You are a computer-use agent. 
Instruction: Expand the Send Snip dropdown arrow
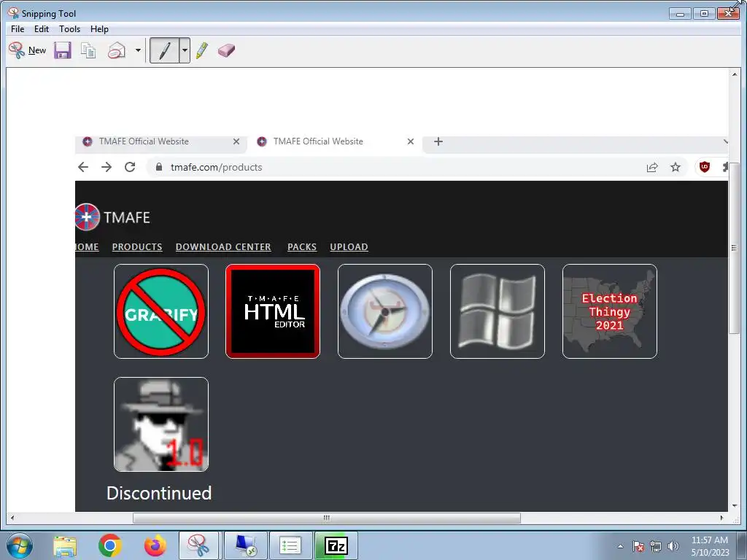coord(138,50)
